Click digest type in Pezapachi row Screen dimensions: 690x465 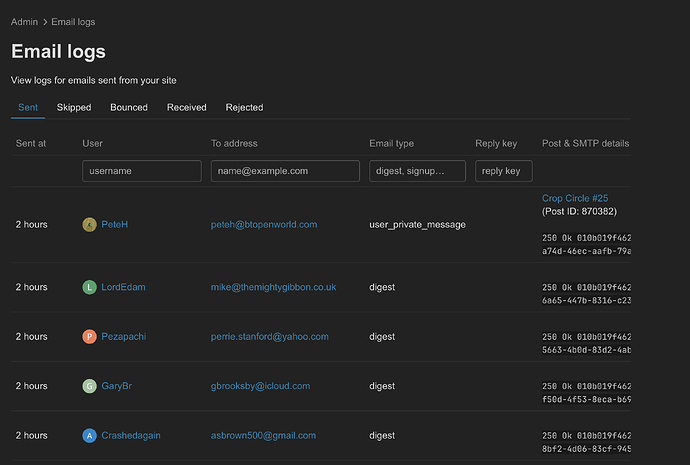point(382,337)
